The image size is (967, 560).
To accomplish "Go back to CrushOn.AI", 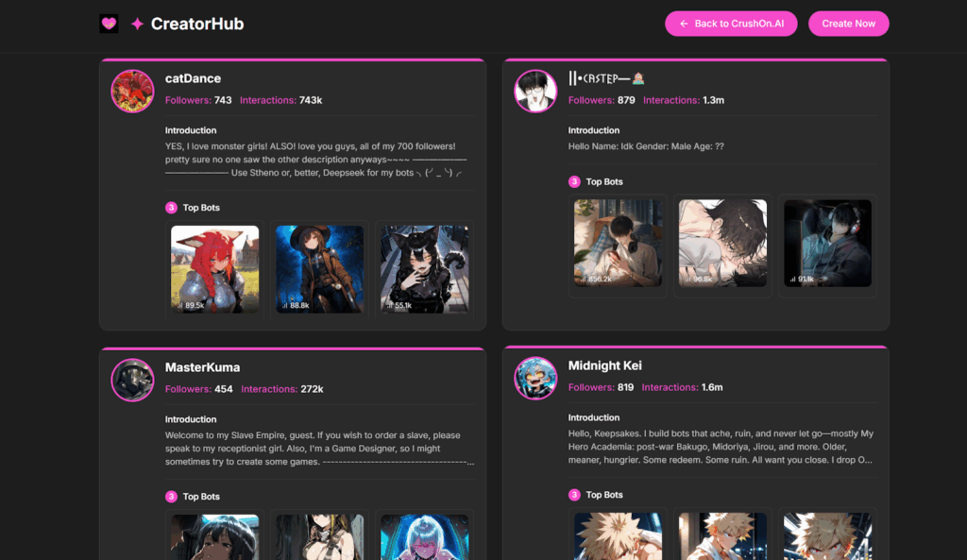I will pos(731,24).
